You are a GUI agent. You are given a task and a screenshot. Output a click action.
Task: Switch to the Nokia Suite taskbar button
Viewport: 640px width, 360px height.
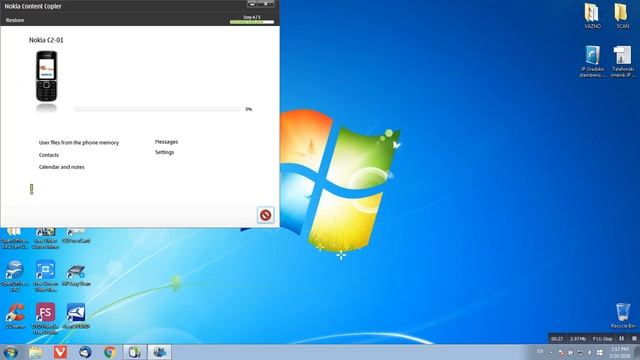(x=135, y=352)
